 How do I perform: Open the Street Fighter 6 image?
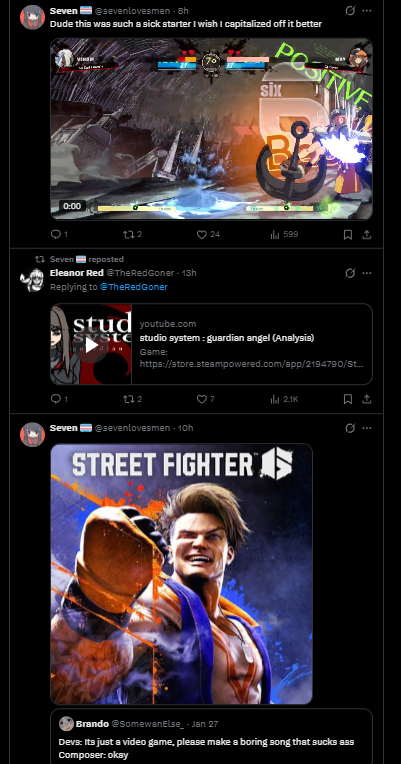tap(181, 573)
